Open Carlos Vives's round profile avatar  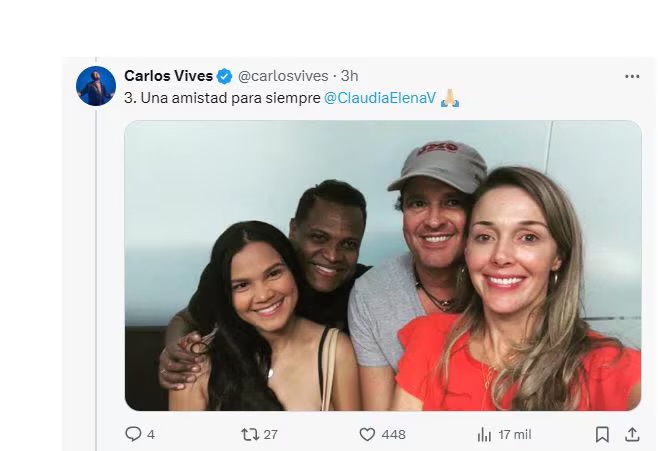click(96, 86)
